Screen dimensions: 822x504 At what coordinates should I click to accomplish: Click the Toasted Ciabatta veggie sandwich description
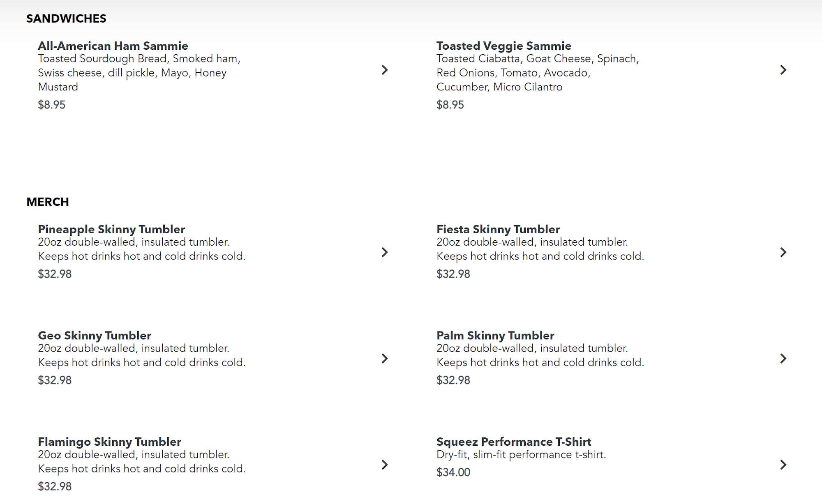coord(538,73)
